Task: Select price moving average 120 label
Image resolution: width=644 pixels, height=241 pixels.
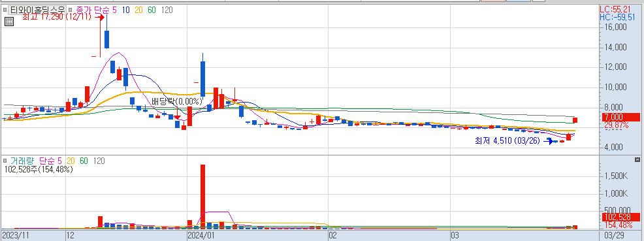Action: 167,10
